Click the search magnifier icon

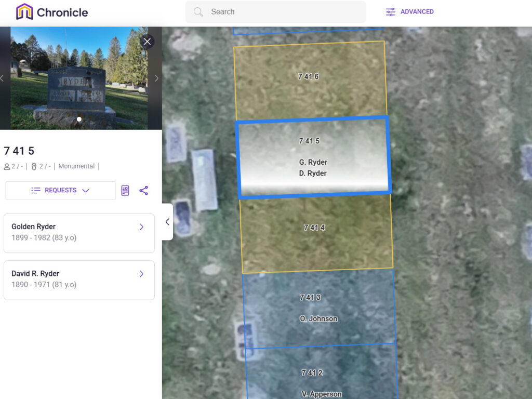point(198,11)
